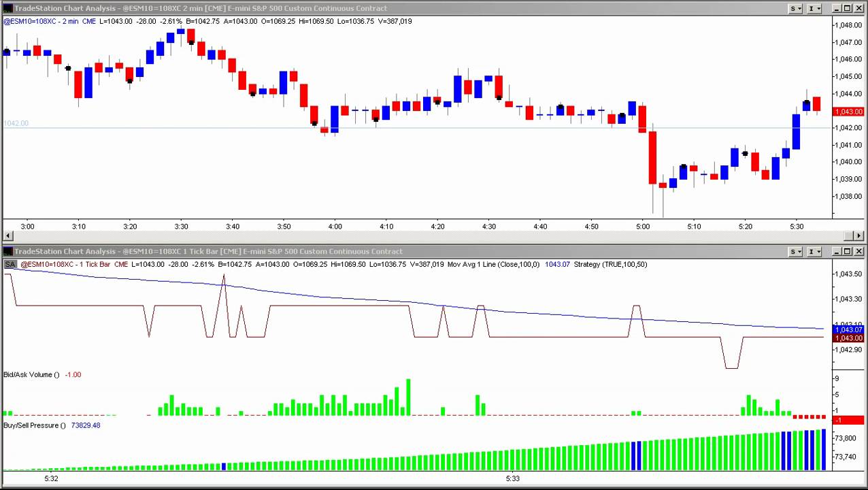868x490 pixels.
Task: Open the I dropdown in tick bar window
Action: (814, 251)
